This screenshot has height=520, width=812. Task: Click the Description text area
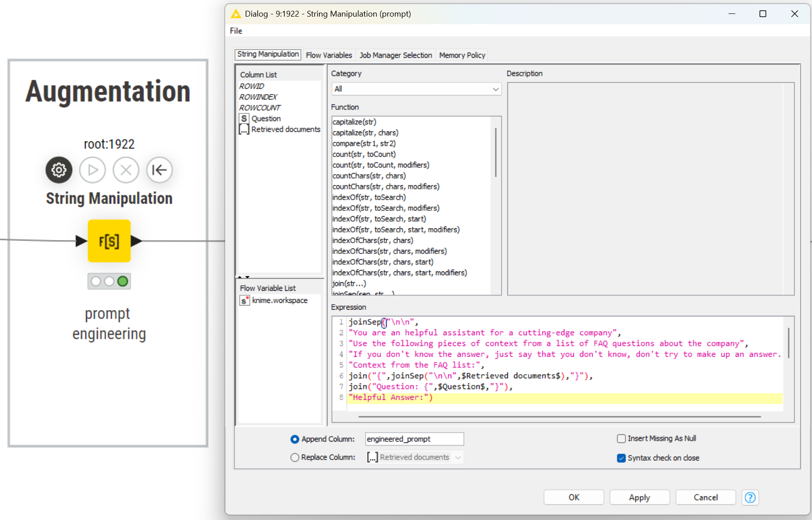[650, 188]
